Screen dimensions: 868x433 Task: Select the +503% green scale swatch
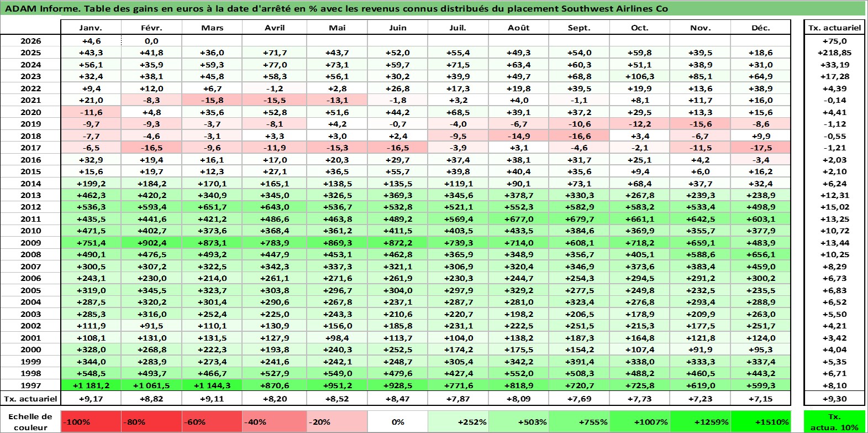pos(519,421)
